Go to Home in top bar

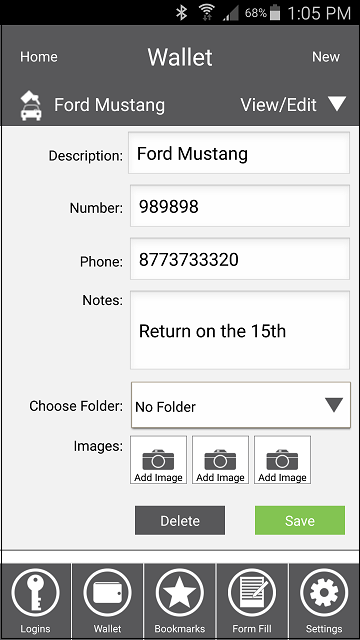click(x=39, y=57)
